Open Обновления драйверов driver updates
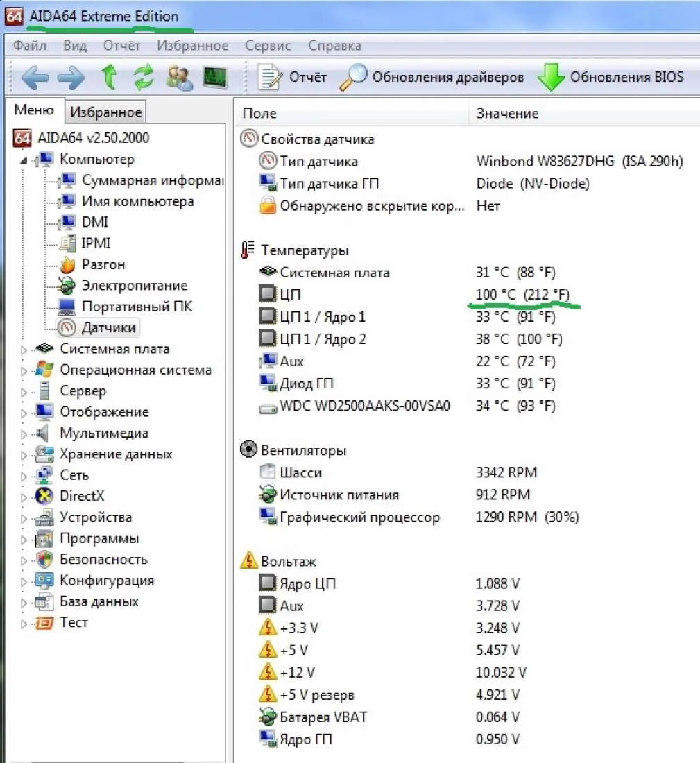Image resolution: width=700 pixels, height=763 pixels. (432, 78)
